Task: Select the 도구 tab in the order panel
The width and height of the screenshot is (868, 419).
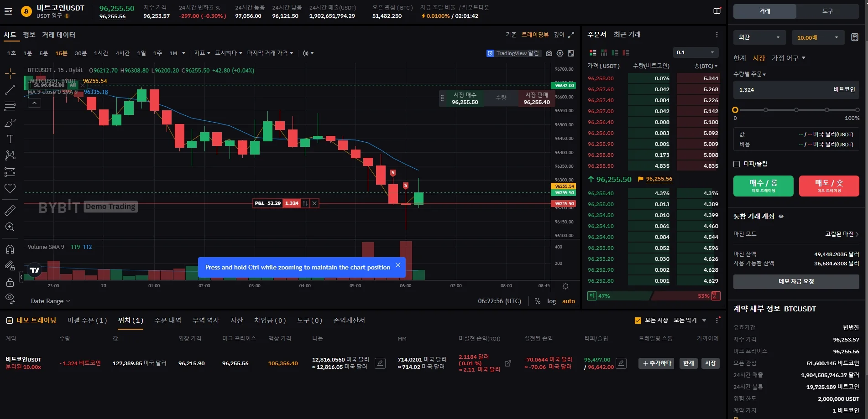Action: point(827,11)
